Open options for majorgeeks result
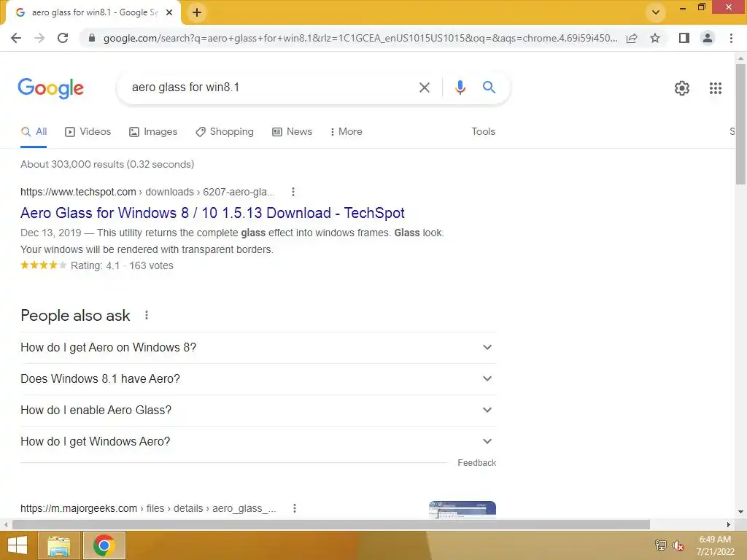 [295, 508]
